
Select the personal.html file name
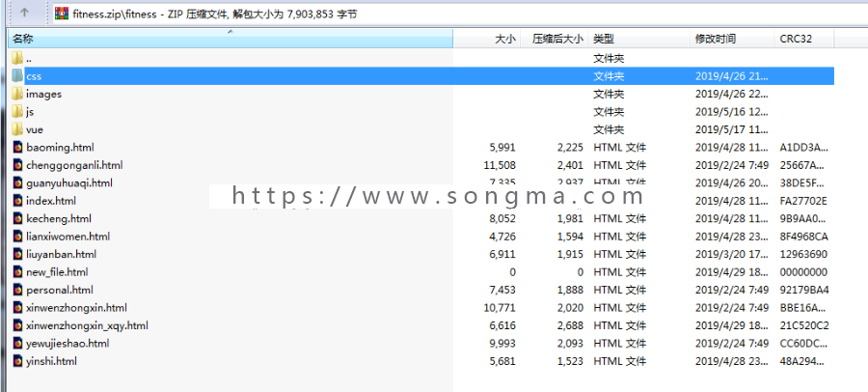tap(59, 290)
